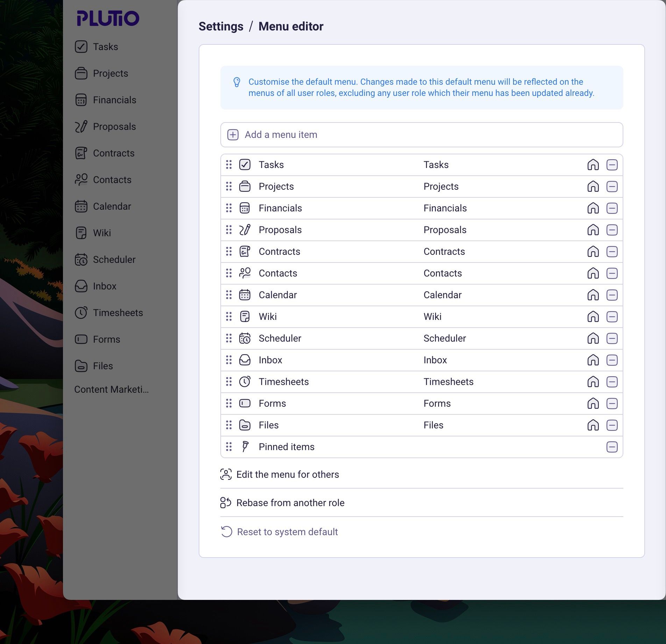The width and height of the screenshot is (666, 644).
Task: Toggle home status on the Tasks row
Action: pyautogui.click(x=593, y=164)
